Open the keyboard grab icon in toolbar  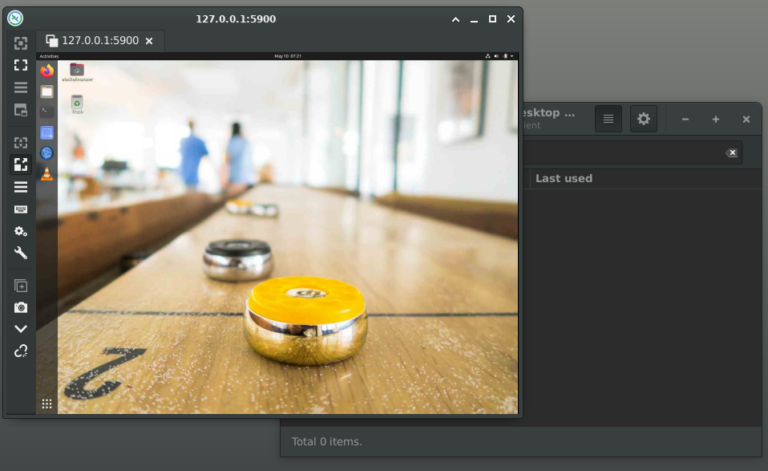click(x=20, y=209)
